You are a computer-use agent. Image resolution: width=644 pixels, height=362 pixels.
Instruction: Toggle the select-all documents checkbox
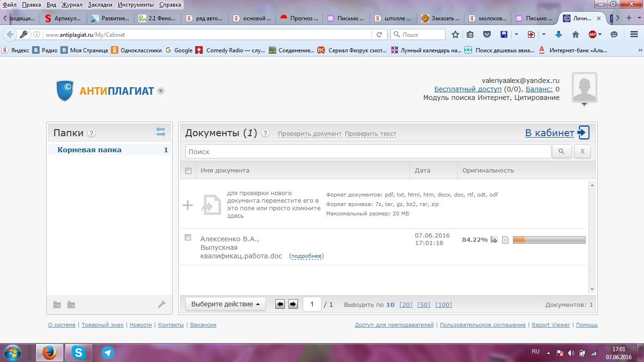click(189, 171)
